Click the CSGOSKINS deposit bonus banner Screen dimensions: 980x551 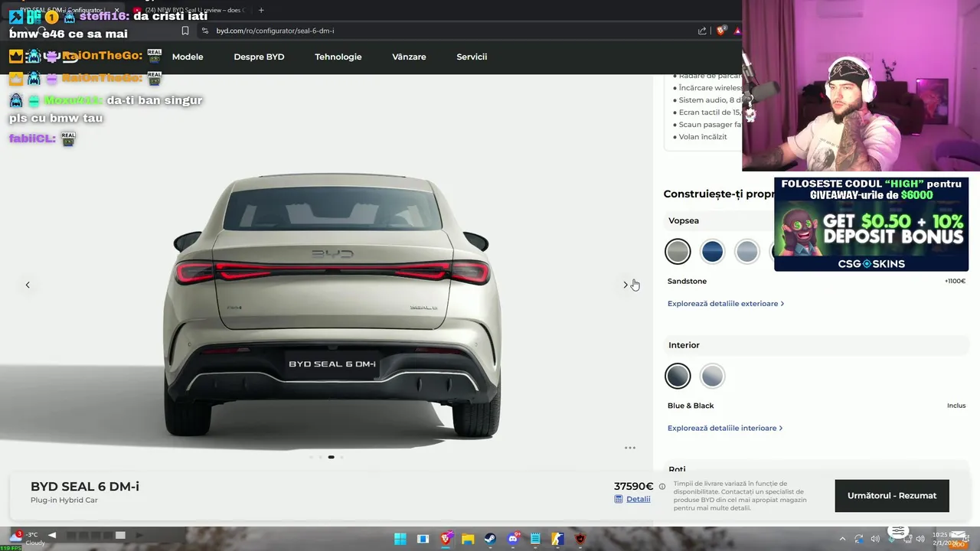[871, 224]
